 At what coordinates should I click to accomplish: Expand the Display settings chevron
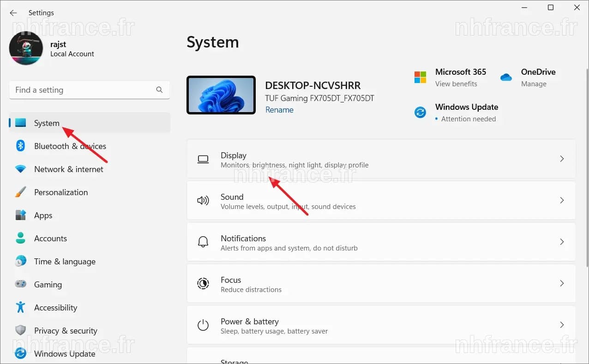coord(562,159)
